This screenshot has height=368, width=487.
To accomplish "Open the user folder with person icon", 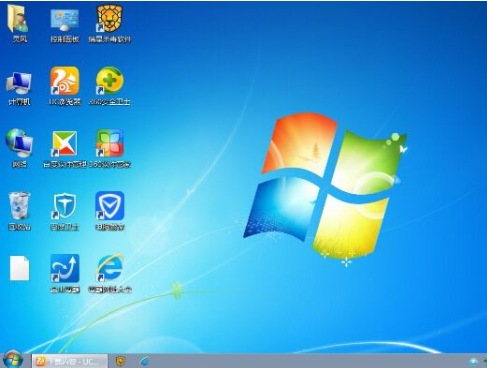I will (x=19, y=23).
